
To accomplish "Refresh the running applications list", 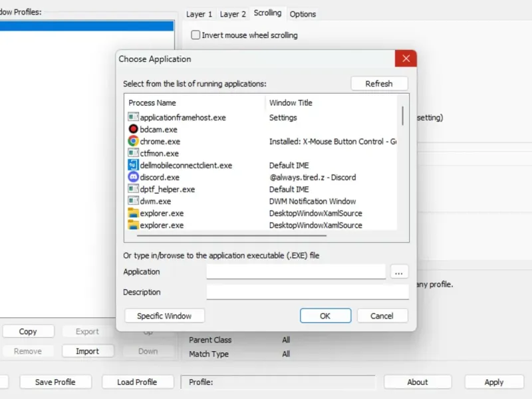I will pos(379,84).
